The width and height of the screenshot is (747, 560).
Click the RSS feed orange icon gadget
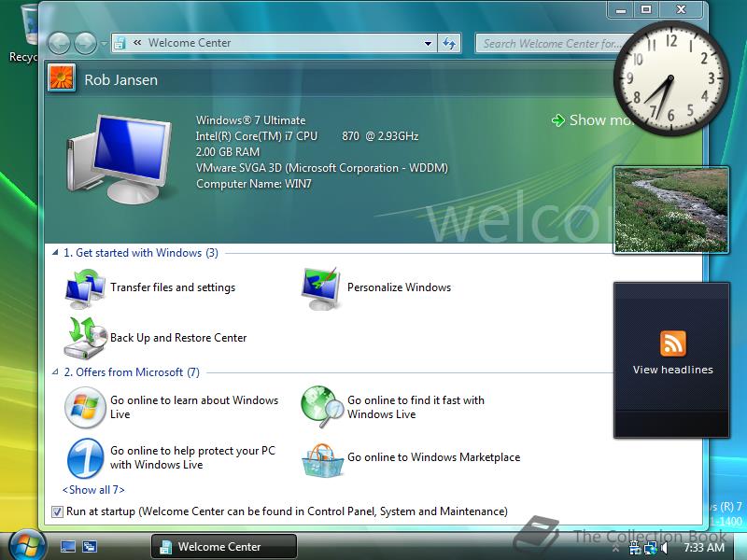coord(672,343)
